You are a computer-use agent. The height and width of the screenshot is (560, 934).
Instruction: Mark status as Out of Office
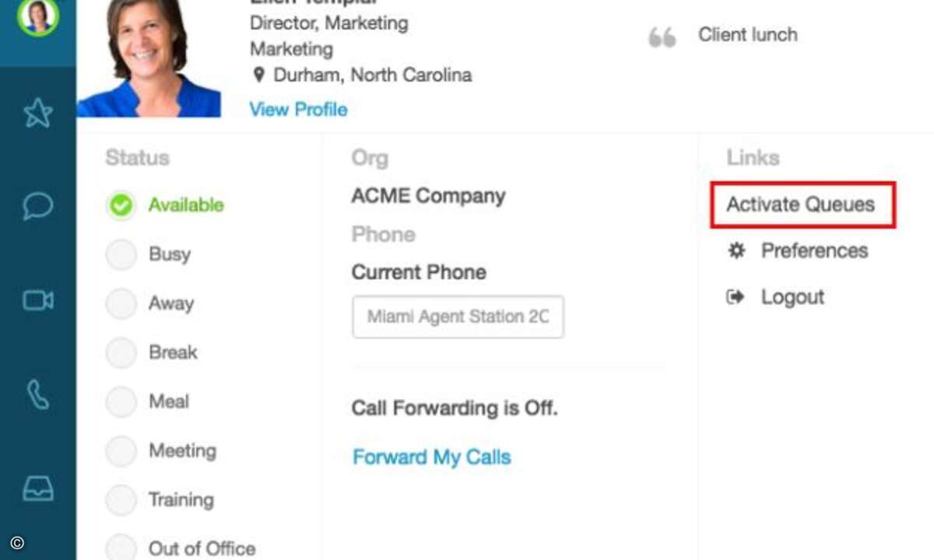121,548
